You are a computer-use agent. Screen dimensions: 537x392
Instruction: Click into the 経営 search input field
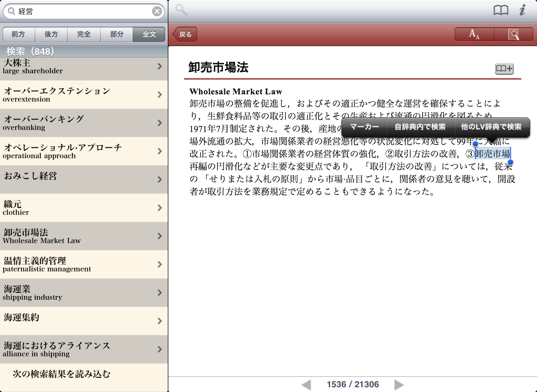coord(84,11)
